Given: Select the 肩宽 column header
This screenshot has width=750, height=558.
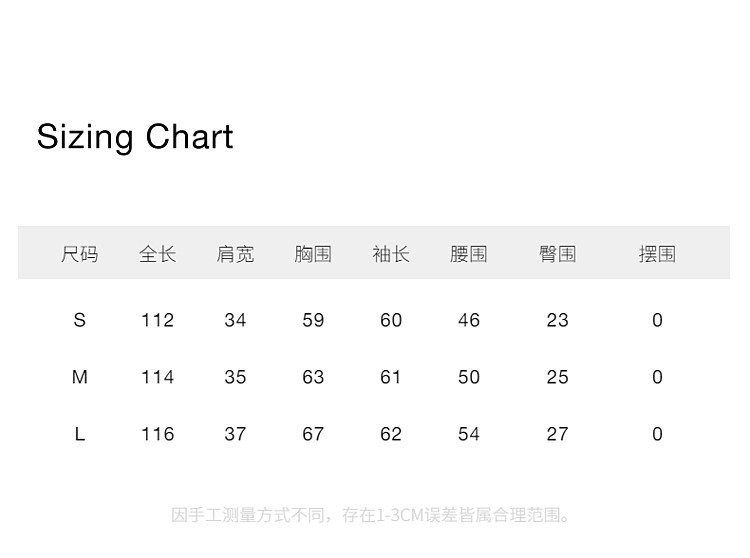Looking at the screenshot, I should tap(235, 254).
